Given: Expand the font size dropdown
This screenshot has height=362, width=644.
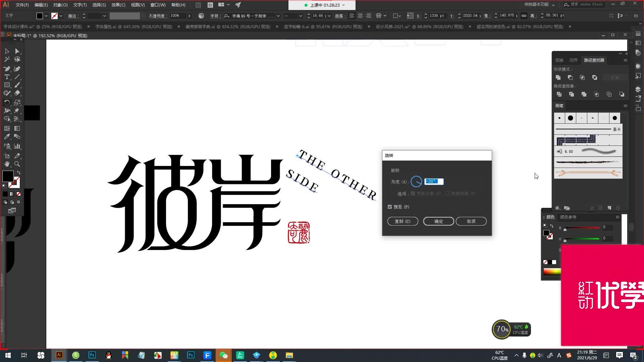Looking at the screenshot, I should coord(329,16).
